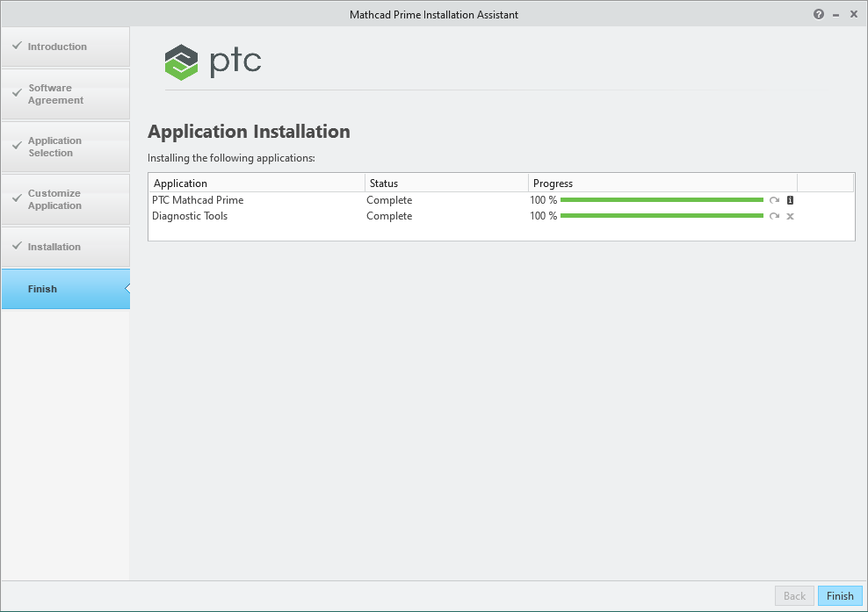The height and width of the screenshot is (612, 868).
Task: Open the Installation step
Action: tap(65, 247)
